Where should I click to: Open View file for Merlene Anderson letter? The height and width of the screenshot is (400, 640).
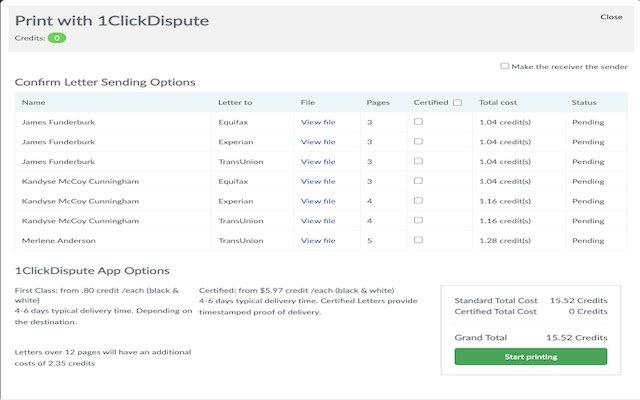tap(318, 240)
